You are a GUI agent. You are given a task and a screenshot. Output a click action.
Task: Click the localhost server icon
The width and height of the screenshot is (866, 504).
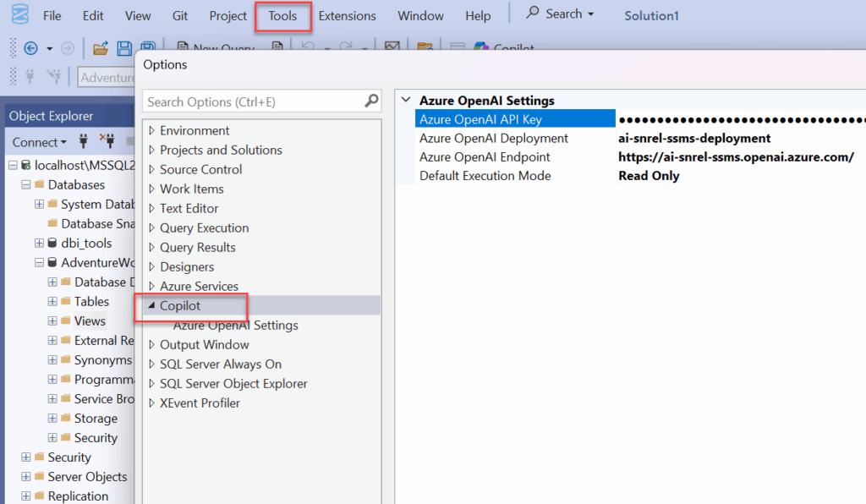(26, 165)
